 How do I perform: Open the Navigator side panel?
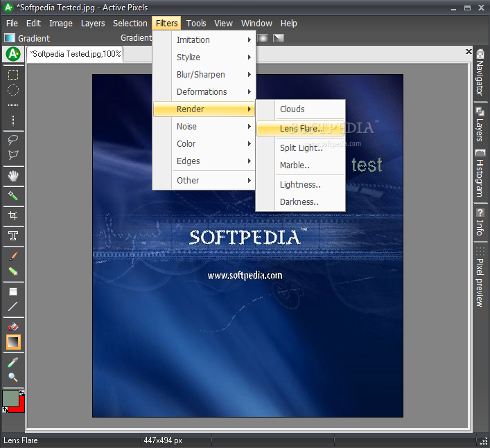coord(480,73)
